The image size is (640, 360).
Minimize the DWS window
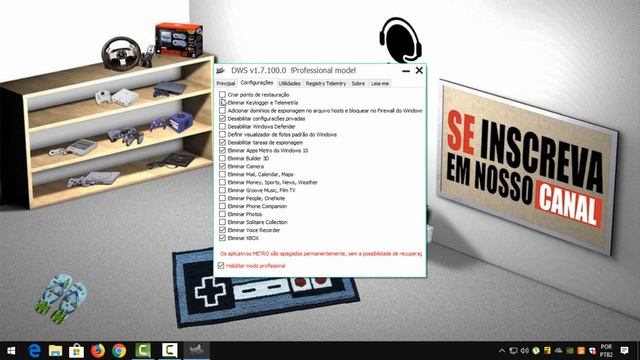click(x=406, y=71)
